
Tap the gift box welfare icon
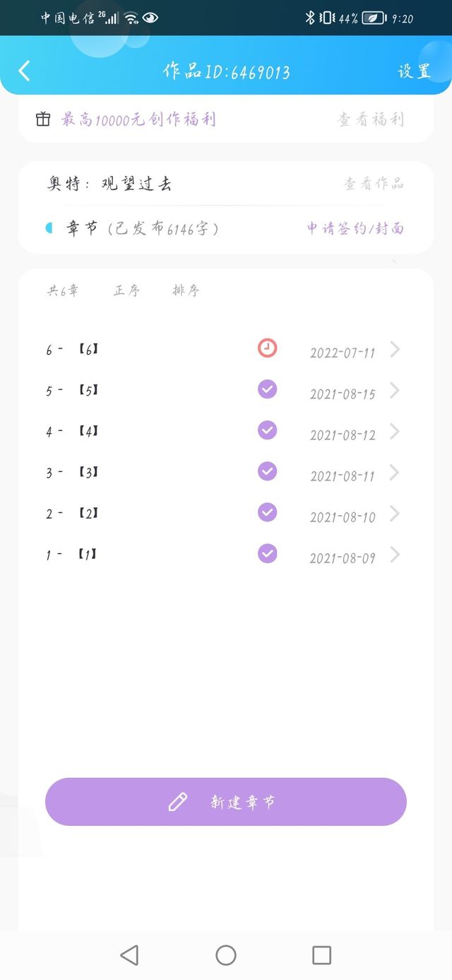coord(43,119)
